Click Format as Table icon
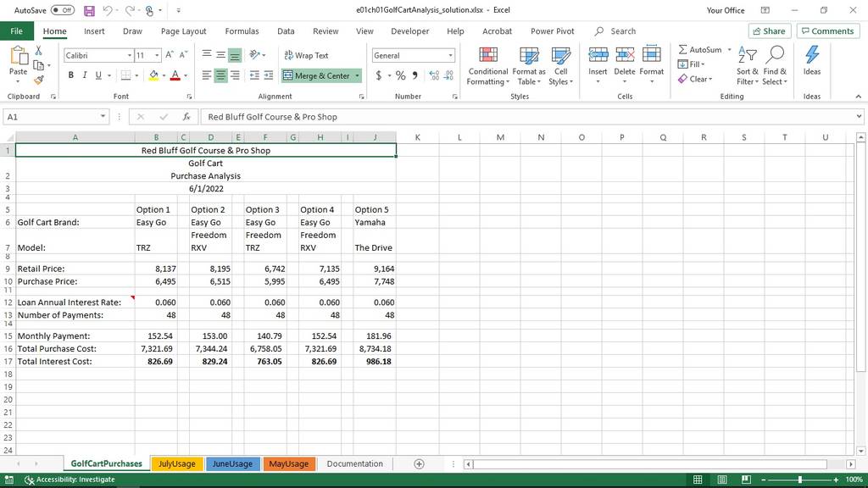This screenshot has width=868, height=488. 529,55
